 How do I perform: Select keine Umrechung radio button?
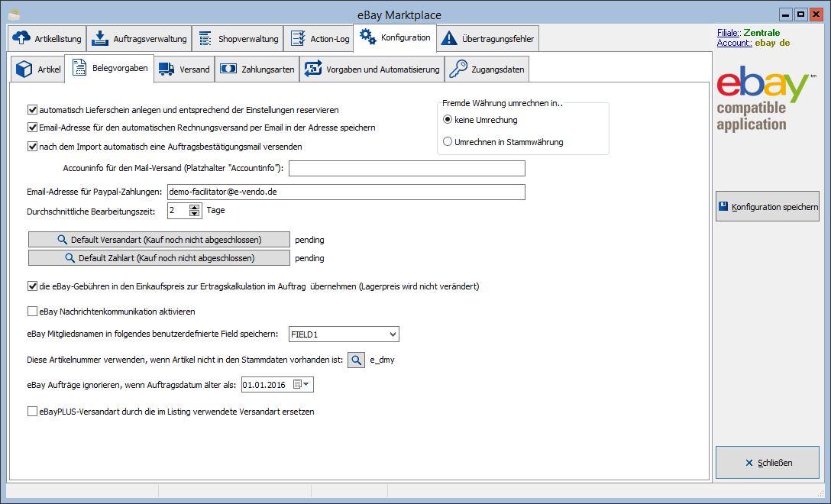tap(448, 120)
